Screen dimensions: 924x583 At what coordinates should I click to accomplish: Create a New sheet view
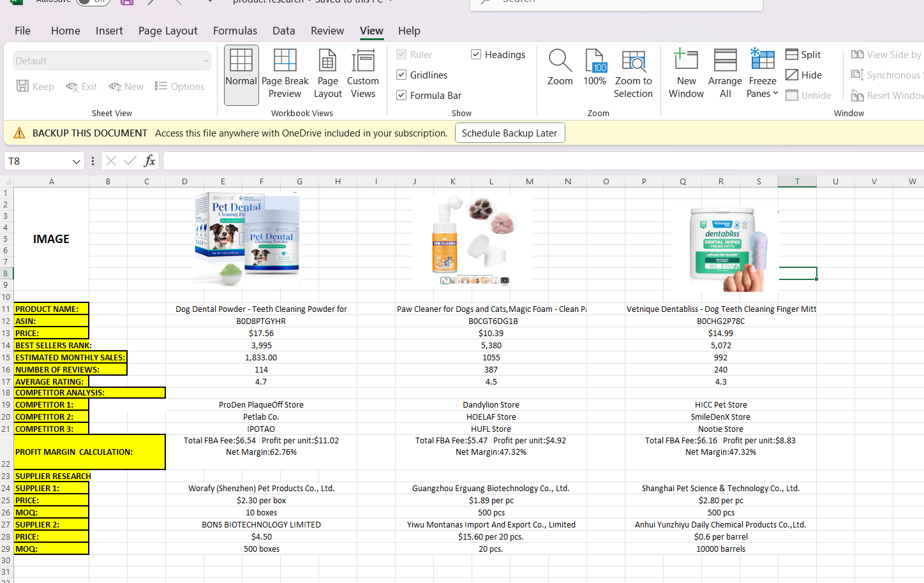click(126, 87)
